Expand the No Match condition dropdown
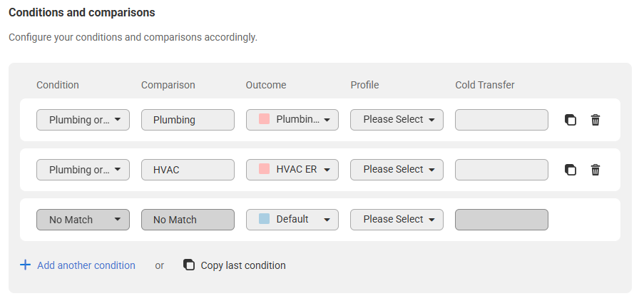644x306 pixels. click(x=83, y=220)
